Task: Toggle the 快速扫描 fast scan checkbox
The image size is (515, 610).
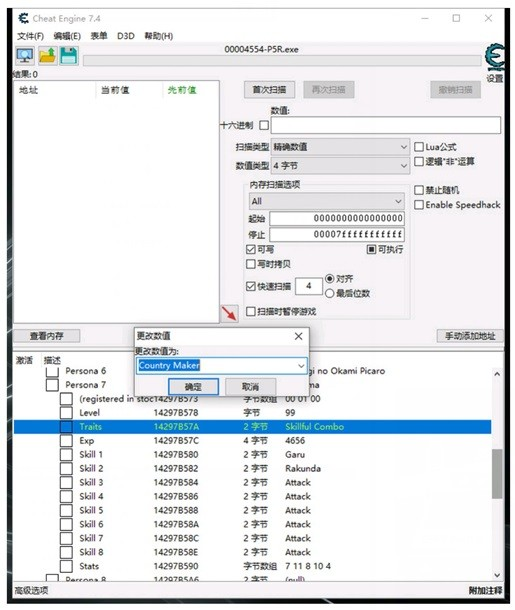Action: tap(251, 286)
